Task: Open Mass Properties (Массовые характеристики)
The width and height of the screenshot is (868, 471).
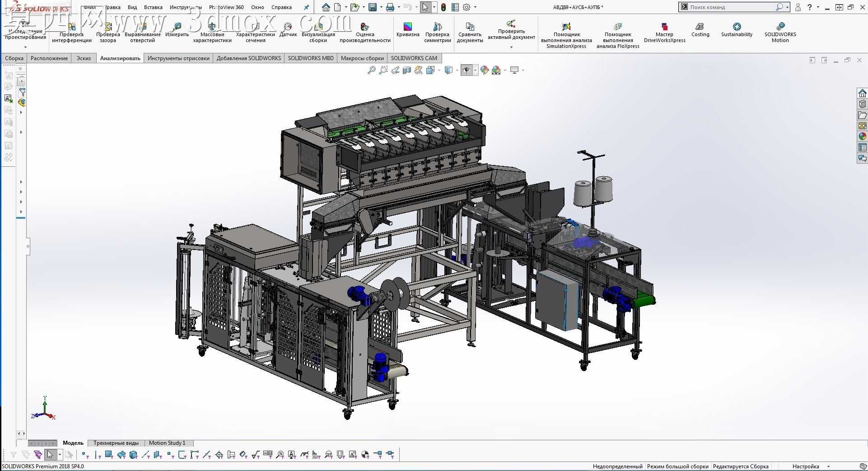Action: tap(212, 33)
